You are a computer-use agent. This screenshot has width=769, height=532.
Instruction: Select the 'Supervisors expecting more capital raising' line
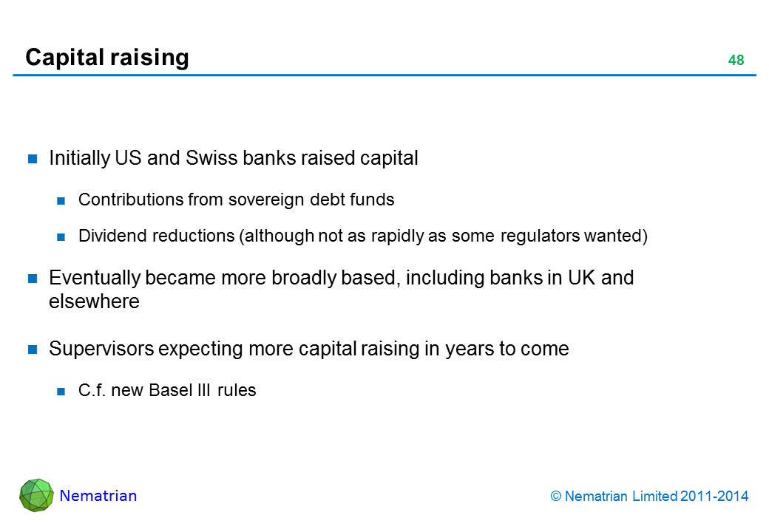308,349
